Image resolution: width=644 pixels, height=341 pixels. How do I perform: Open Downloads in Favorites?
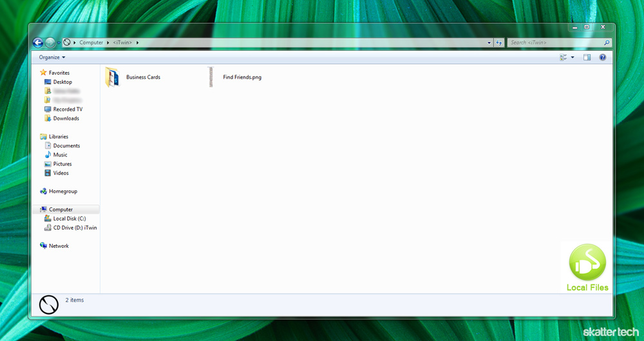(66, 118)
